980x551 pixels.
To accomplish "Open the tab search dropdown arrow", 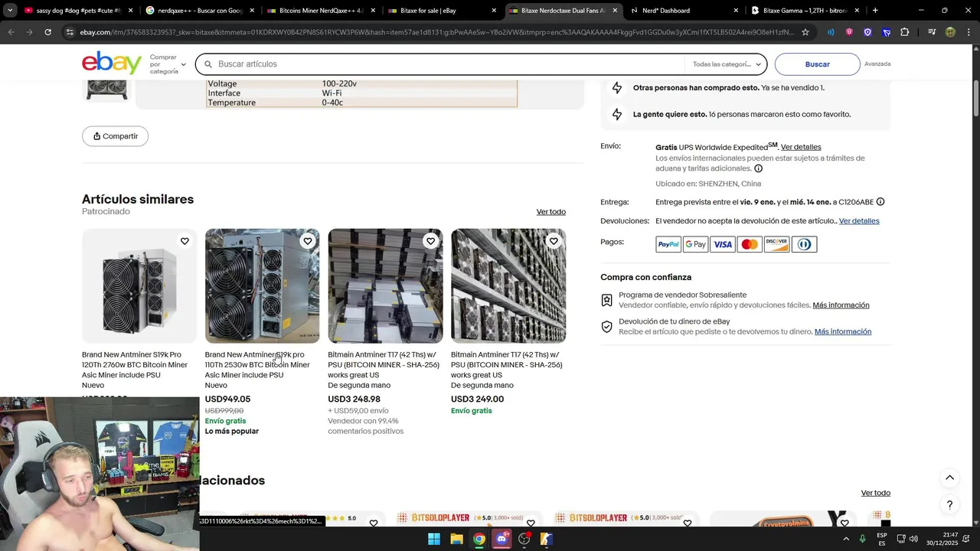I will coord(9,11).
